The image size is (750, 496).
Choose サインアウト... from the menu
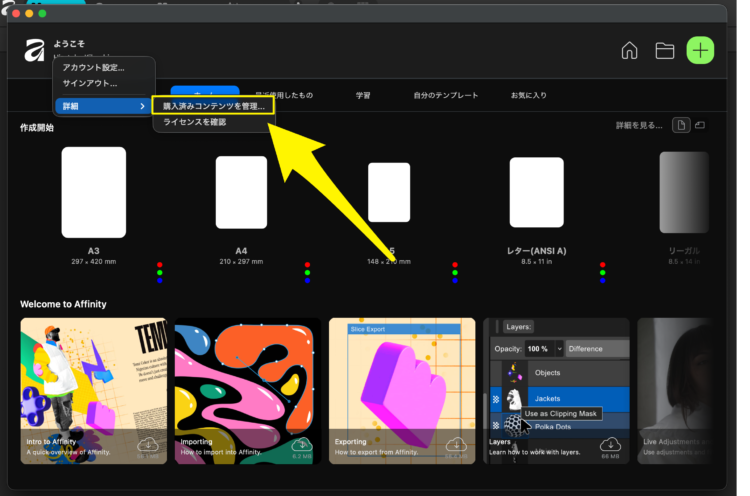click(x=90, y=83)
